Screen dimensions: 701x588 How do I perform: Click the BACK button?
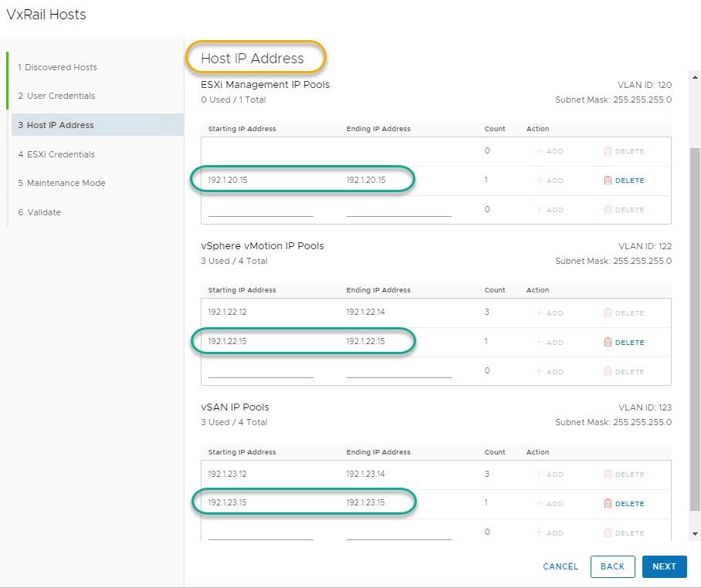[612, 566]
